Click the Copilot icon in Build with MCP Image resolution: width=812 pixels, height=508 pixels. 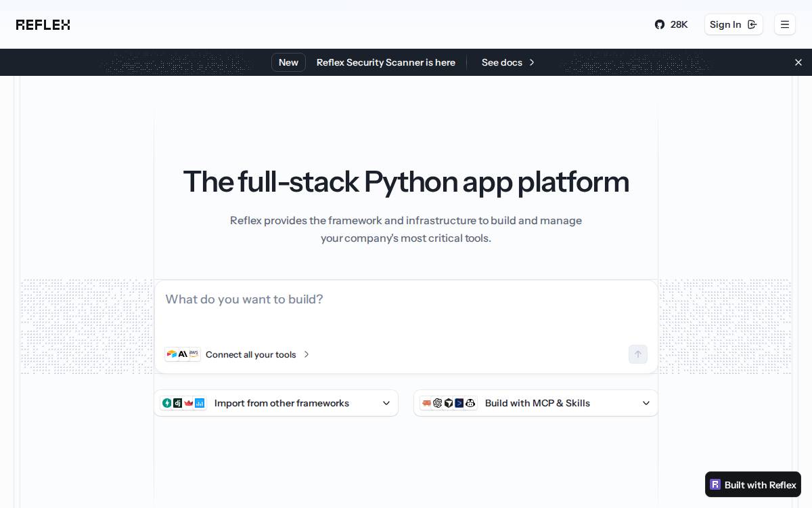coord(470,403)
